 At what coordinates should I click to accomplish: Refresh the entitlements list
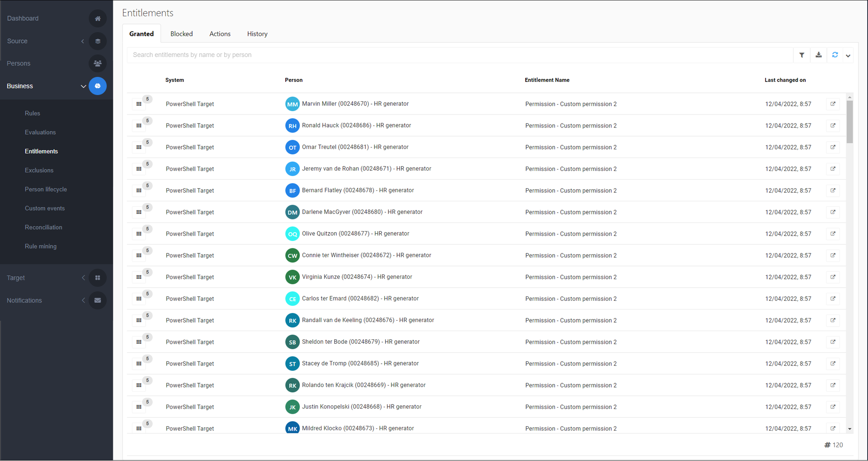835,55
